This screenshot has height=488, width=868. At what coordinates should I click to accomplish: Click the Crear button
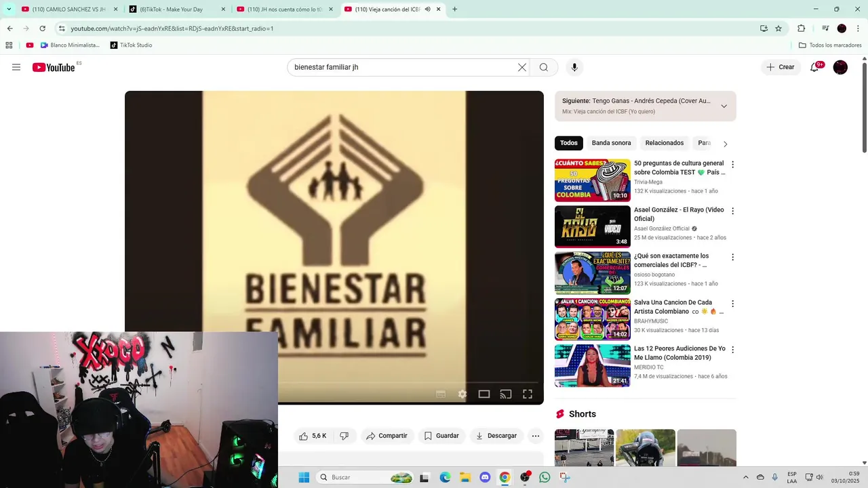(x=781, y=67)
